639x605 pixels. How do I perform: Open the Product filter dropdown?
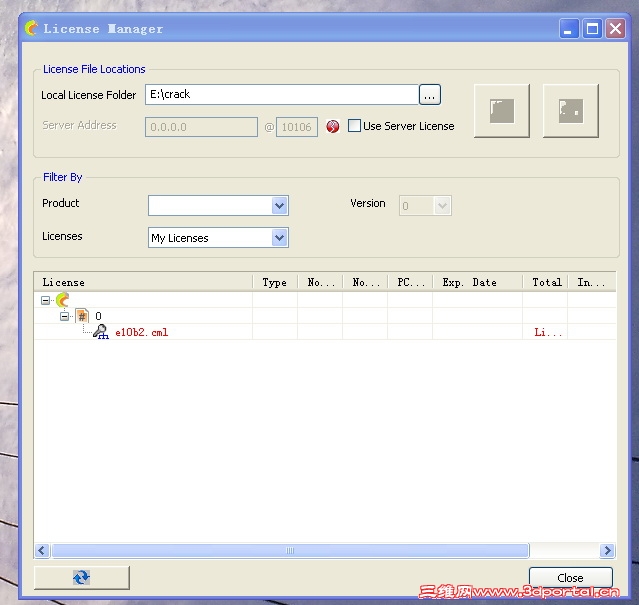pos(279,205)
